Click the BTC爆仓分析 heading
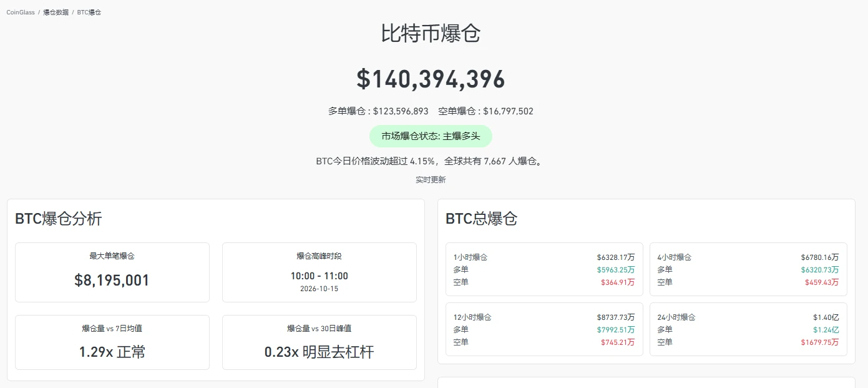 click(59, 219)
